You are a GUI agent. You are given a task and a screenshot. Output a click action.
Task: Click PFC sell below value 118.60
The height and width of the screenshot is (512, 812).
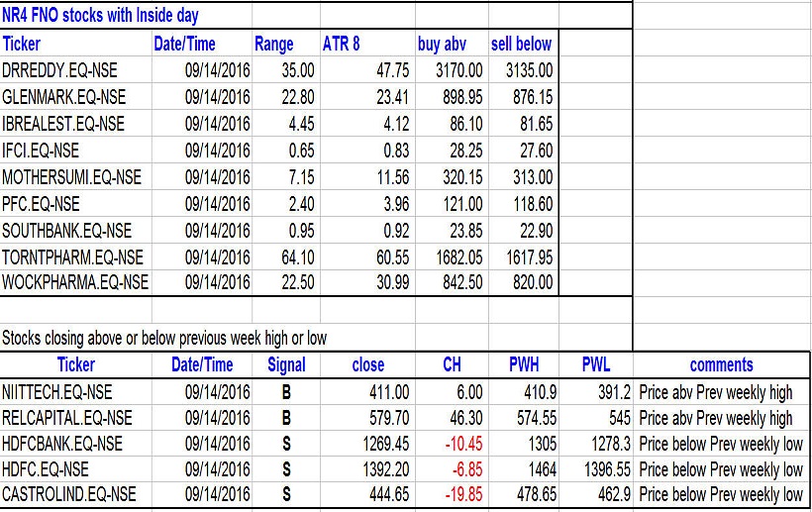[x=533, y=204]
